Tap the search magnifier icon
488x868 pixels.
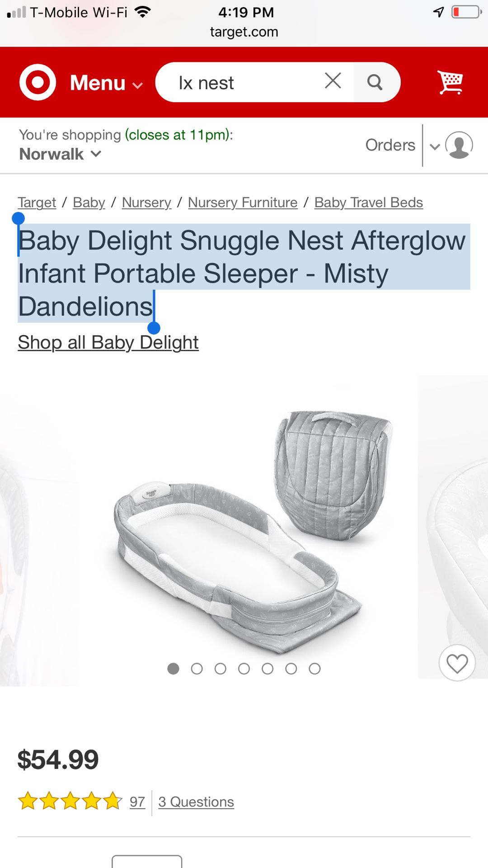375,82
